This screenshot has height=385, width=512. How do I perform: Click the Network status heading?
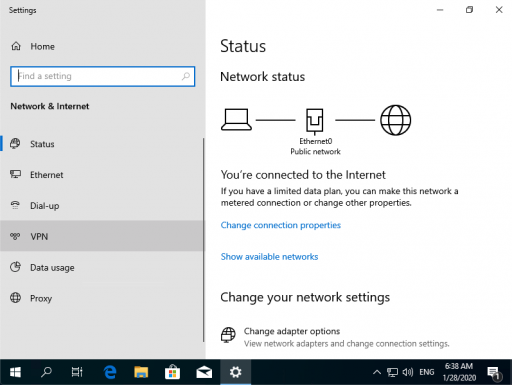click(x=262, y=77)
